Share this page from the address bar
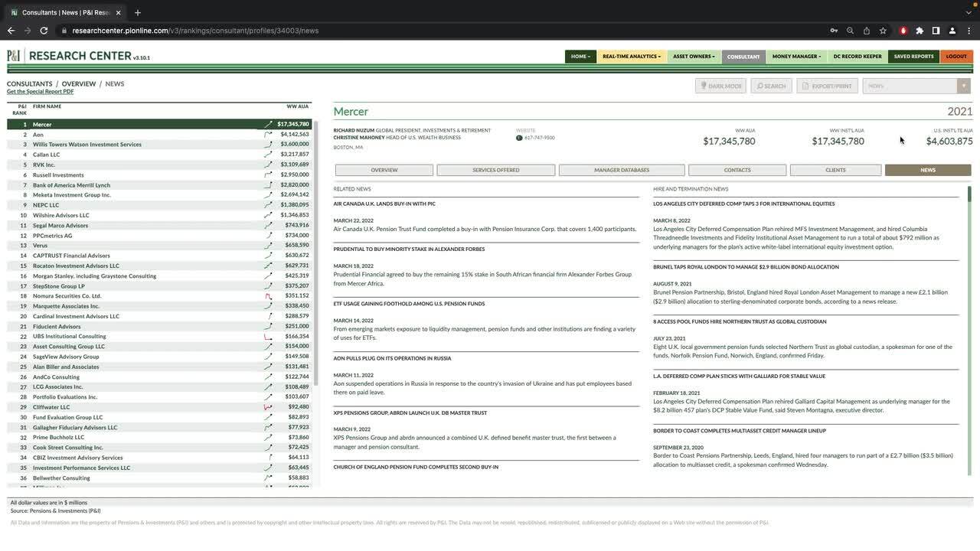This screenshot has width=980, height=551. pos(867,31)
